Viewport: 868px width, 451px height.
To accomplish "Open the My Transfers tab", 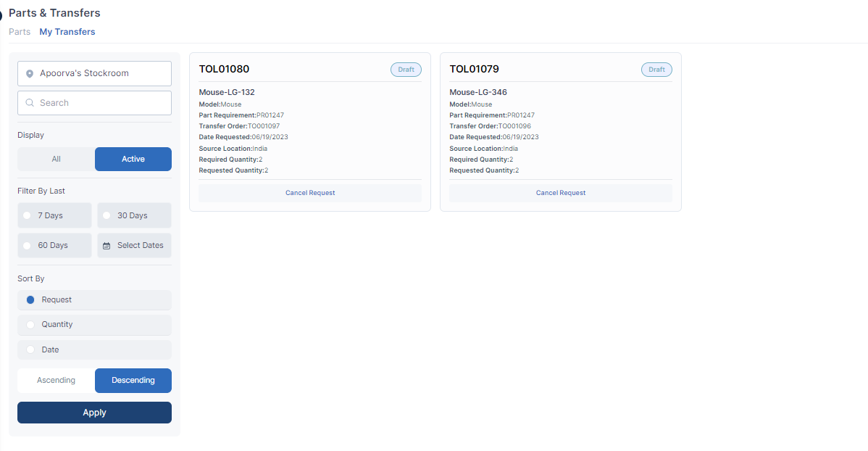I will [x=67, y=32].
